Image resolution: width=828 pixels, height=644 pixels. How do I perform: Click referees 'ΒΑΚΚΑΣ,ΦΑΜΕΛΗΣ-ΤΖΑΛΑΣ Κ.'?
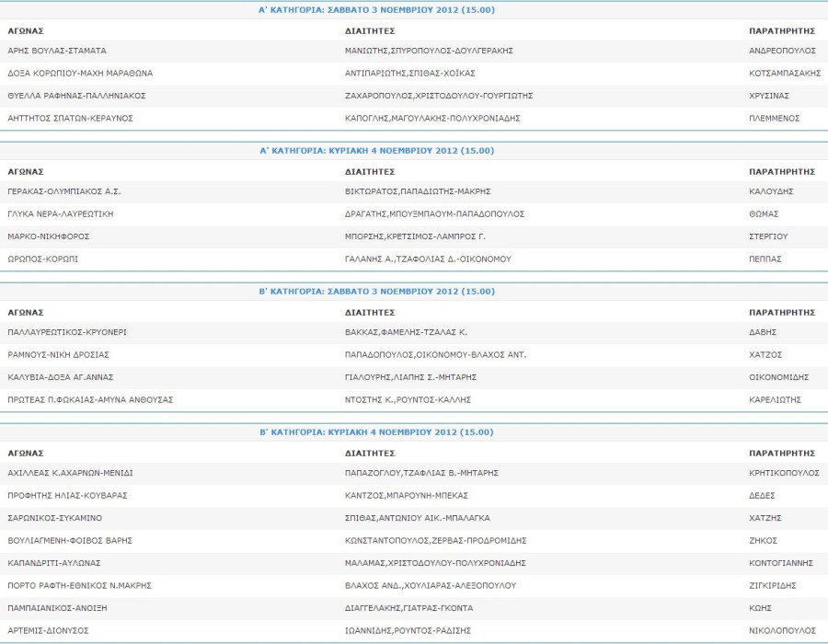tap(406, 332)
